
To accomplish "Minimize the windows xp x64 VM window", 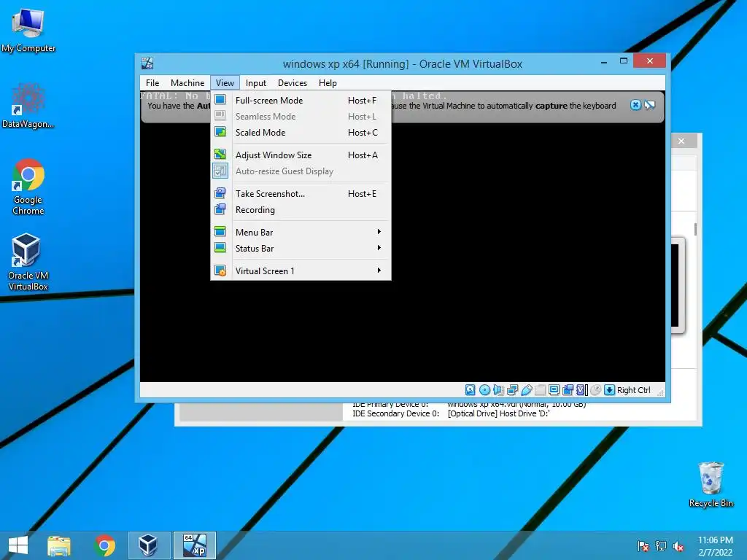I will click(x=603, y=61).
